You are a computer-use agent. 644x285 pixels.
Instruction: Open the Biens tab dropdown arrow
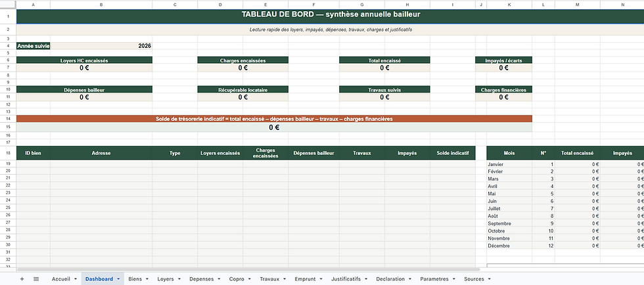click(147, 279)
